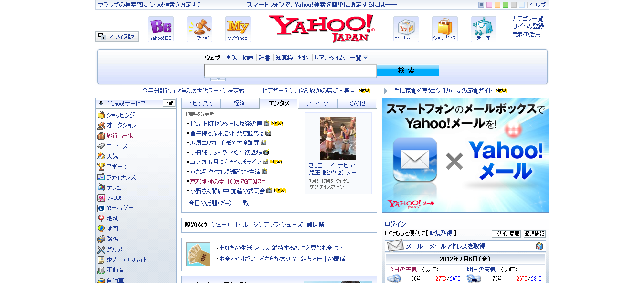Click the 検索 search button

pyautogui.click(x=408, y=70)
